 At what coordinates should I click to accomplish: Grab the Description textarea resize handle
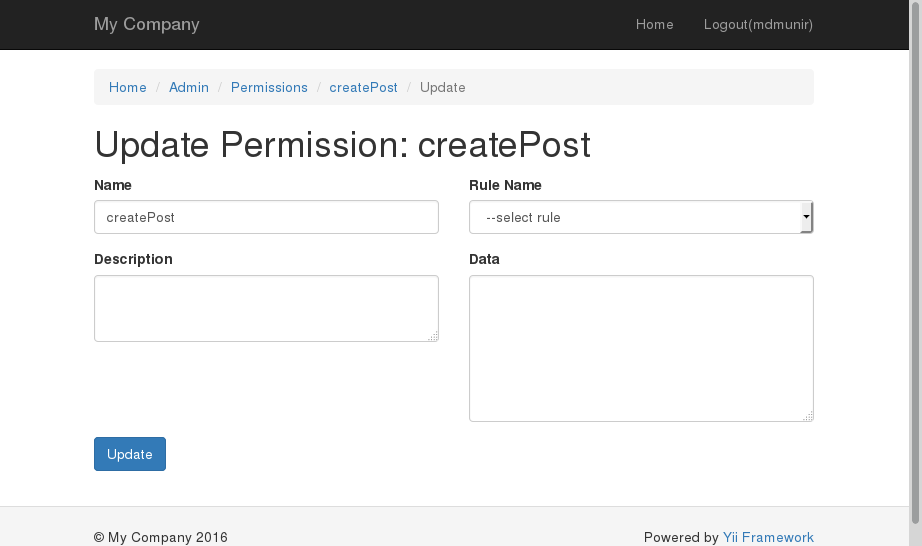pos(433,337)
